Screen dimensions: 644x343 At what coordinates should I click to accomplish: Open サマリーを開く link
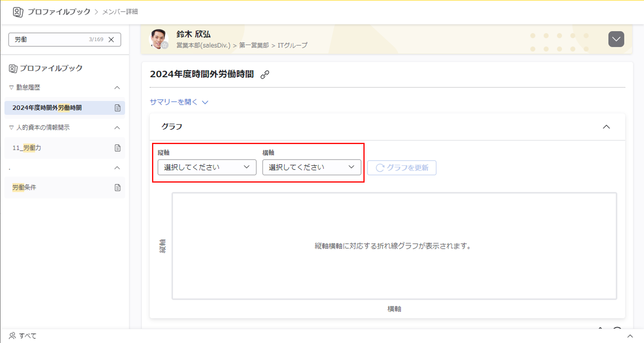pos(179,102)
